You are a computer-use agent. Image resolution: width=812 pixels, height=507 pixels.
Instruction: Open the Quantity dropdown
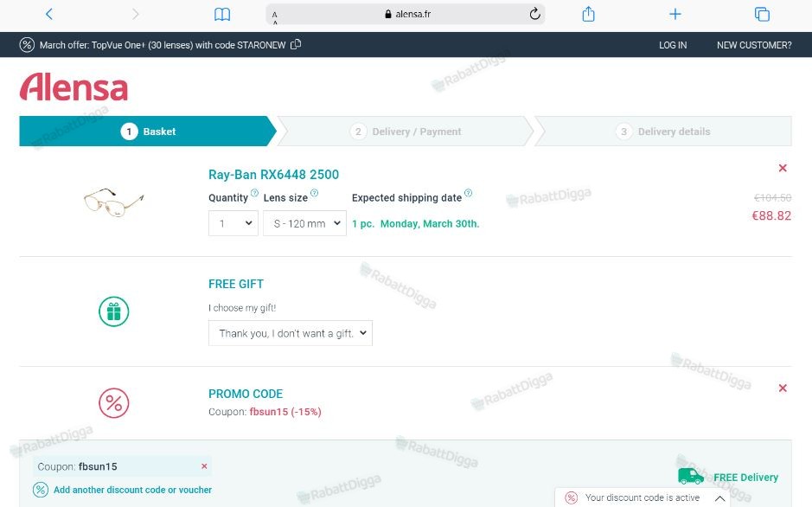(x=233, y=223)
